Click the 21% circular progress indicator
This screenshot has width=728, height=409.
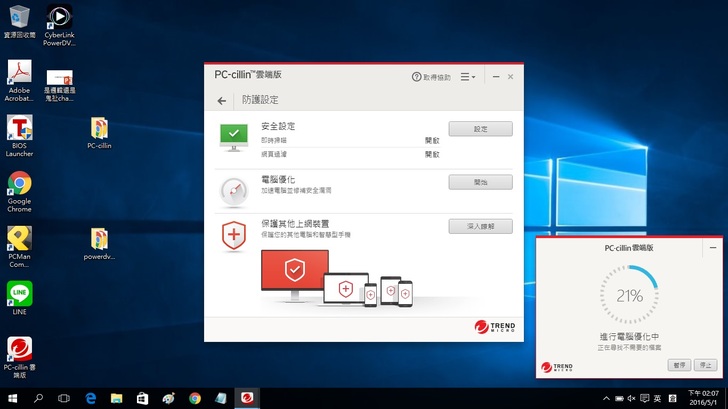pos(629,295)
